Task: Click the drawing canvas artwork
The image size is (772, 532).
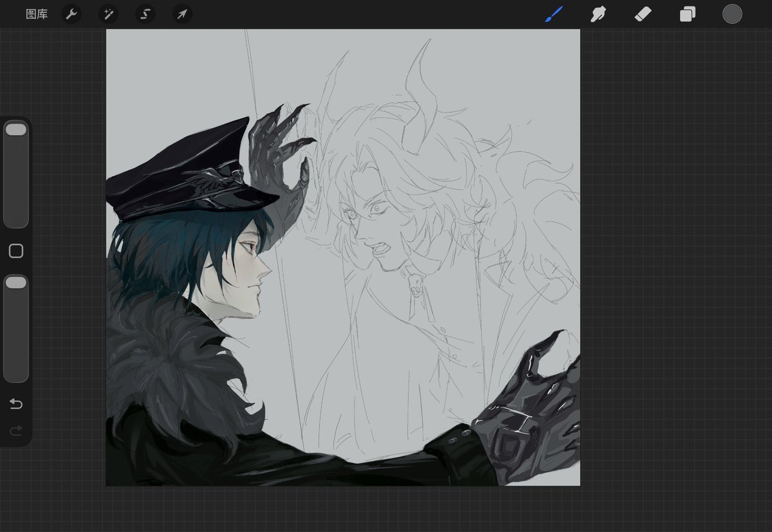Action: 343,257
